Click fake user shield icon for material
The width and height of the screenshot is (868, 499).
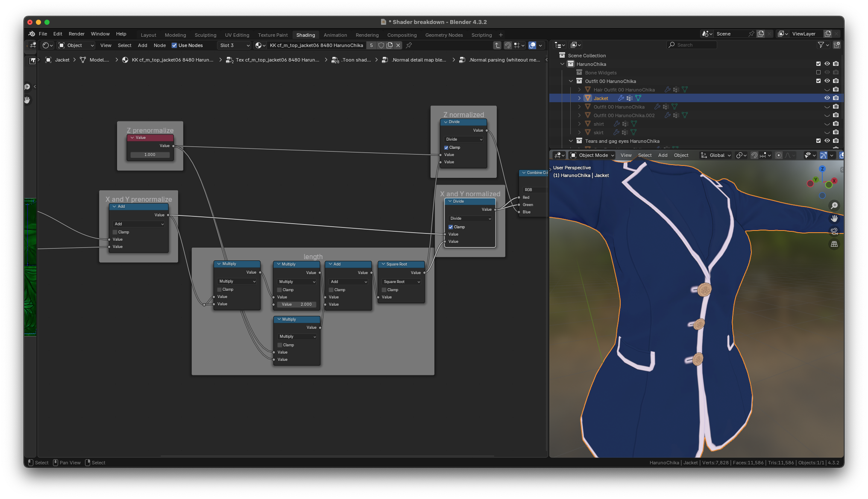tap(381, 45)
